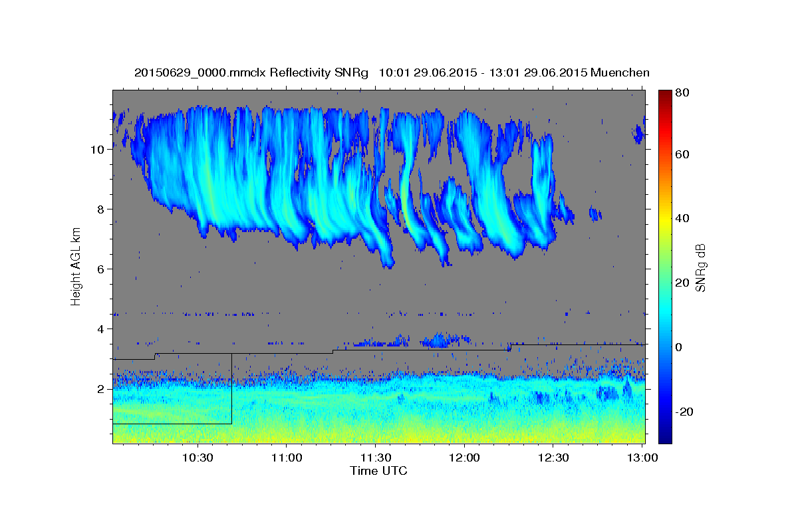Viewport: 798px width, 532px height.
Task: Click the '-20' colorbar tick label
Action: tap(686, 412)
